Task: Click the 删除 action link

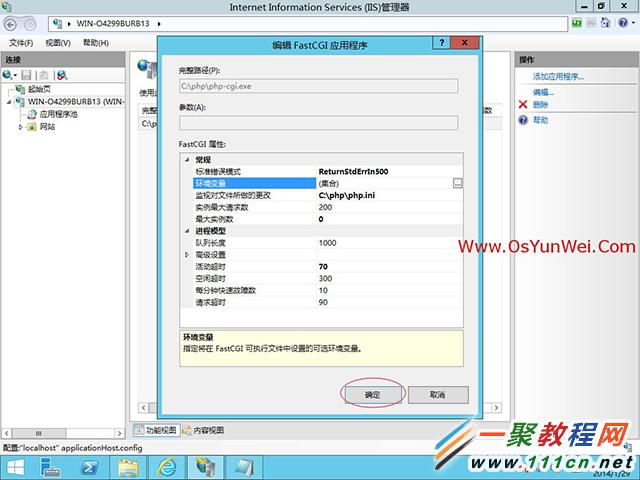Action: pyautogui.click(x=540, y=104)
